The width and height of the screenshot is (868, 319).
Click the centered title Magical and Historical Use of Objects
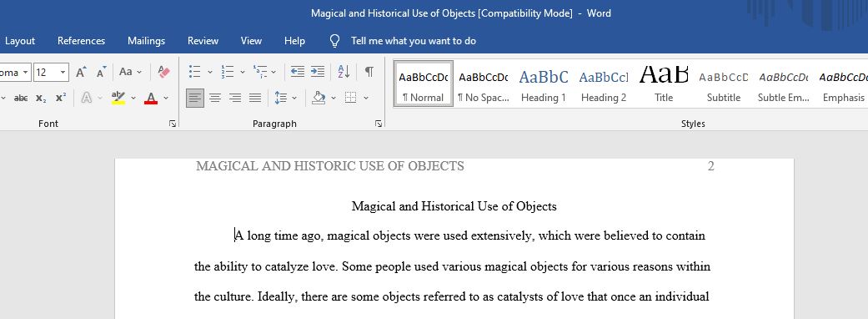(454, 206)
